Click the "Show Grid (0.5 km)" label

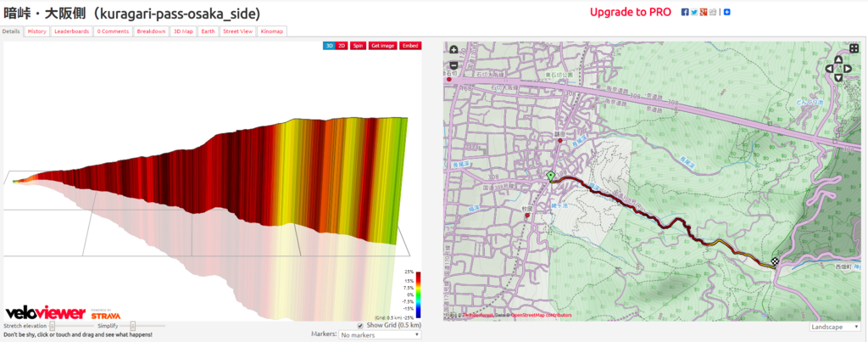[393, 325]
